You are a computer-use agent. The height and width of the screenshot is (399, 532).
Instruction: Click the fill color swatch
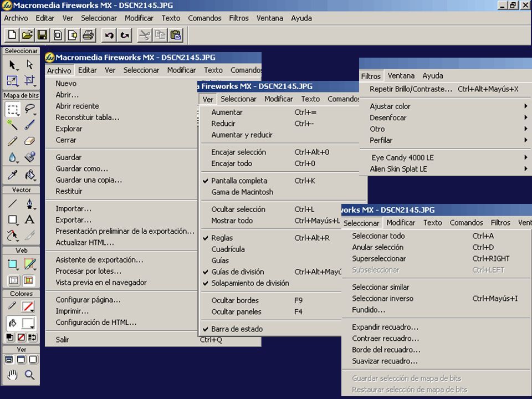[x=28, y=323]
